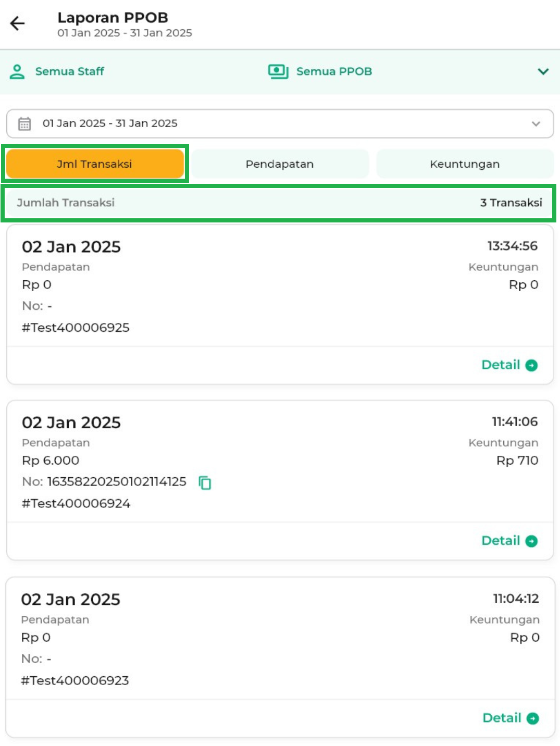Open Detail link for #Test400006923

(502, 718)
